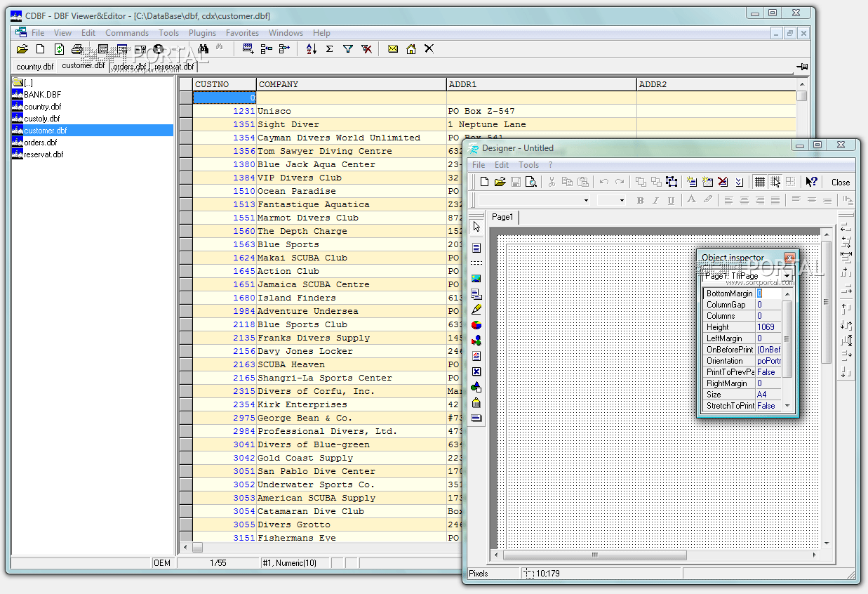The width and height of the screenshot is (868, 594).
Task: Apply a filter with the funnel icon
Action: (348, 49)
